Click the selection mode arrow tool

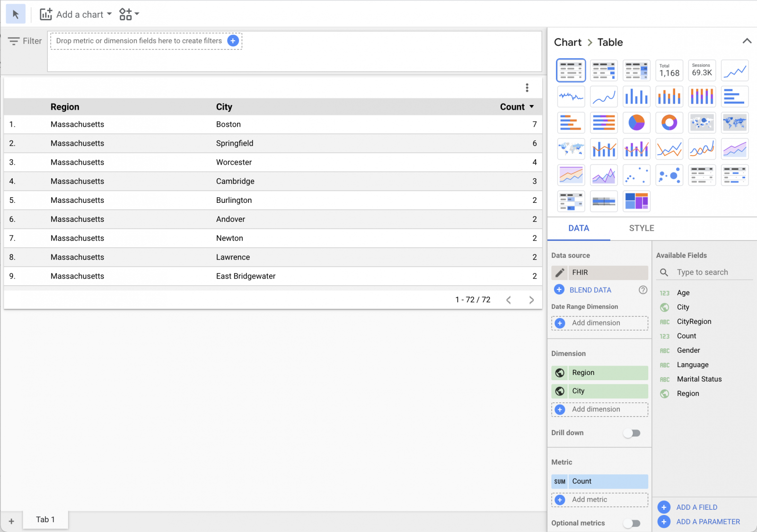pos(16,15)
